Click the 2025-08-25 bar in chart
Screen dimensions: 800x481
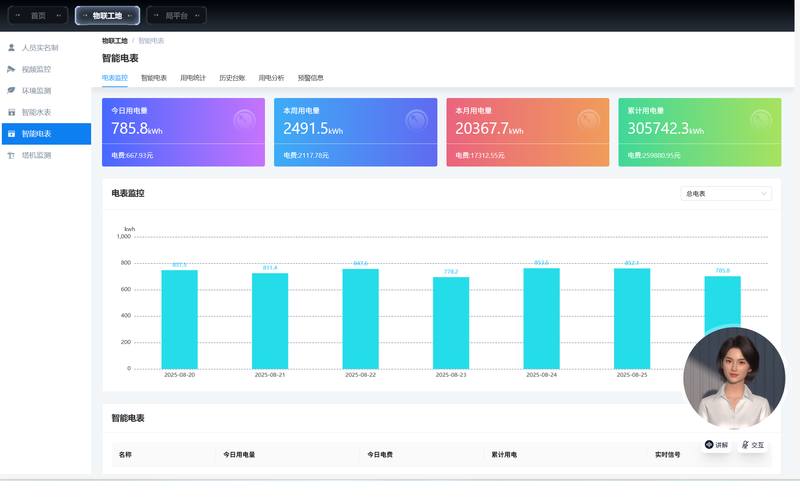(632, 318)
